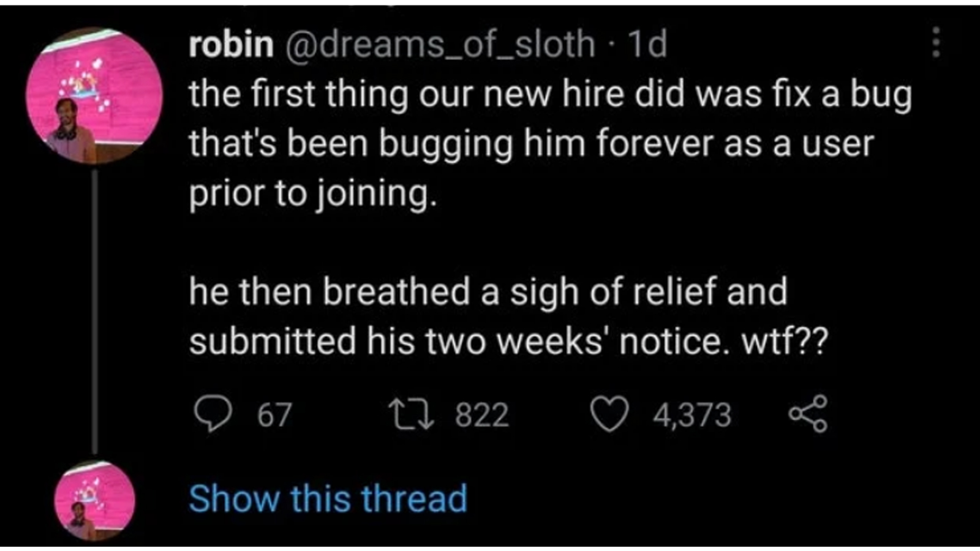The image size is (980, 551).
Task: Open the three-dot more options menu
Action: click(x=935, y=42)
